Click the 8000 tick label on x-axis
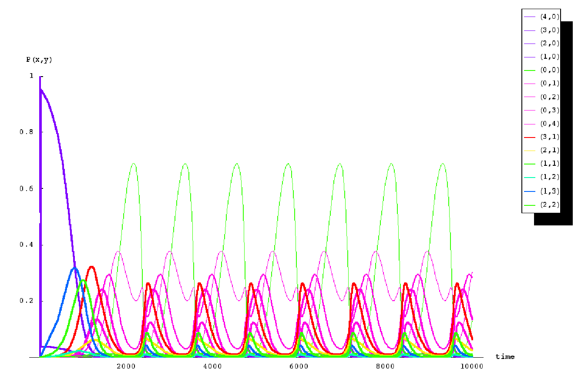 coord(386,366)
